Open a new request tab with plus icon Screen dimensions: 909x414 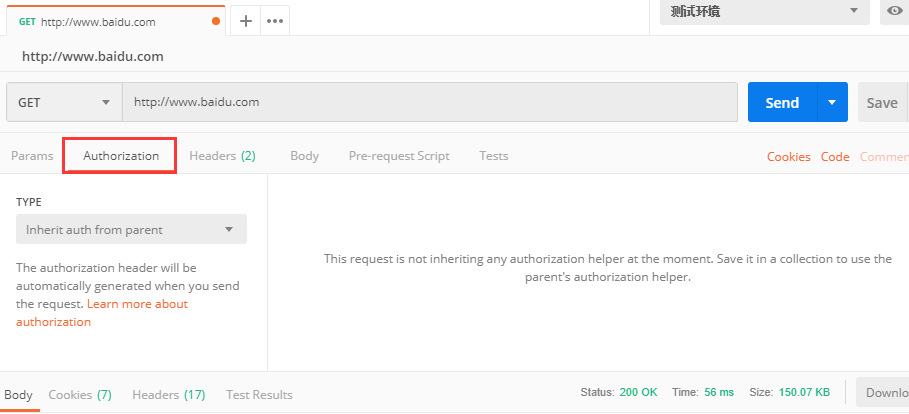(246, 21)
